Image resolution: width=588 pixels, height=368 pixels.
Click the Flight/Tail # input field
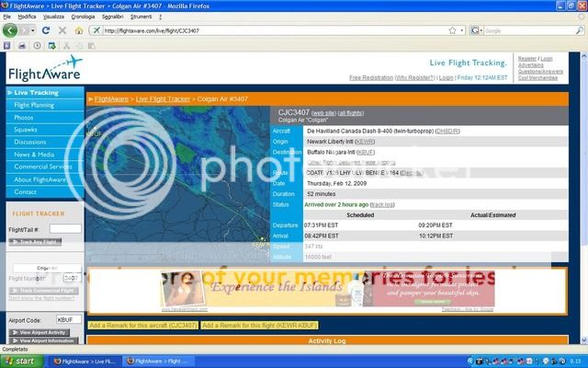(x=64, y=229)
